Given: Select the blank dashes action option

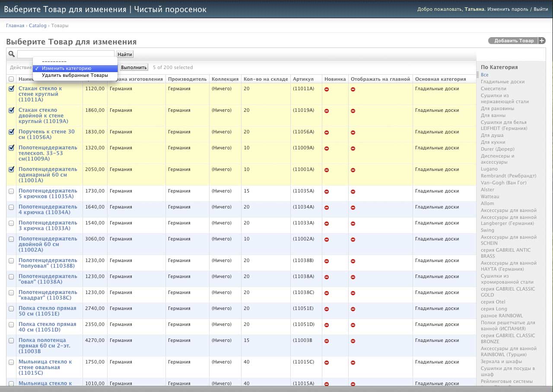Looking at the screenshot, I should point(75,62).
